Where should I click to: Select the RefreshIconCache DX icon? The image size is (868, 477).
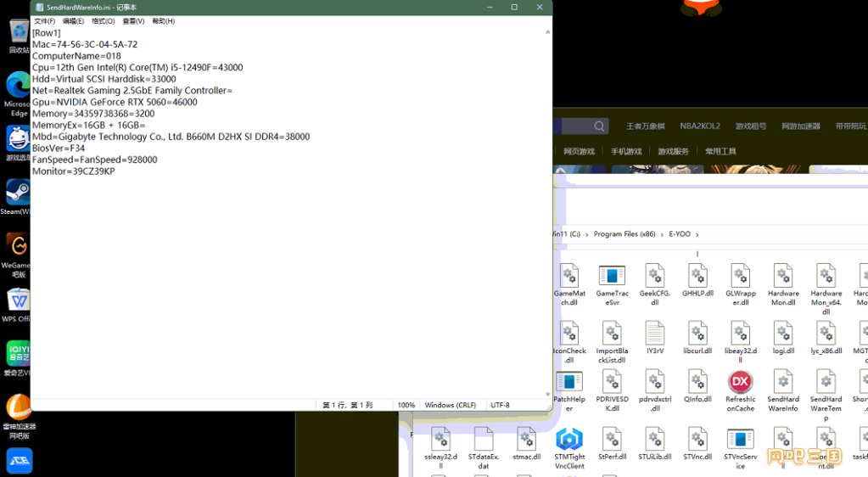click(x=740, y=391)
